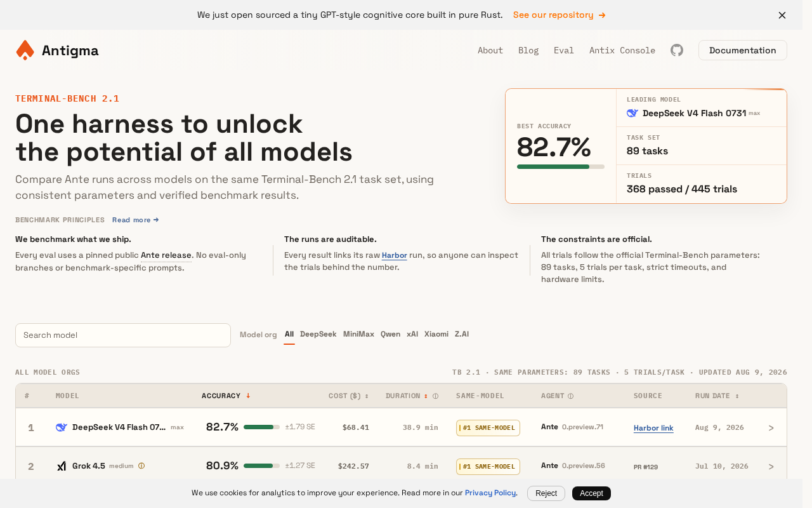
Task: Sort table by Cost ($) column
Action: (348, 396)
